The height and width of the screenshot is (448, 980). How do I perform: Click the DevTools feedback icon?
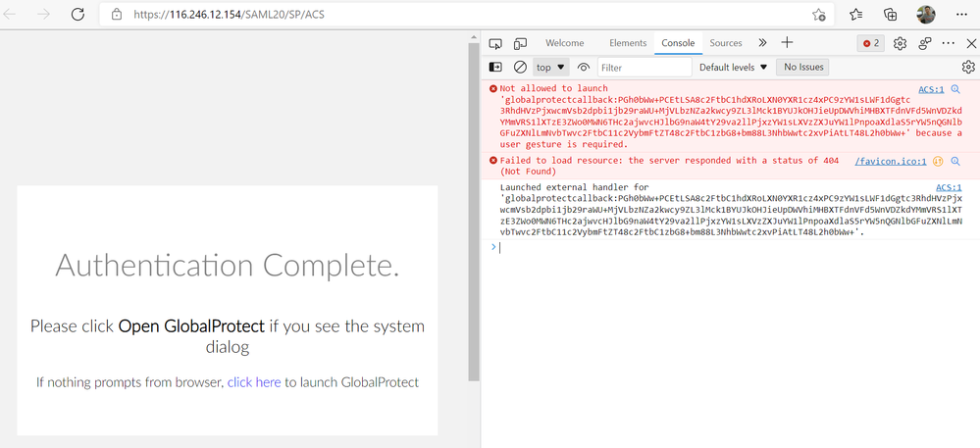click(x=925, y=43)
